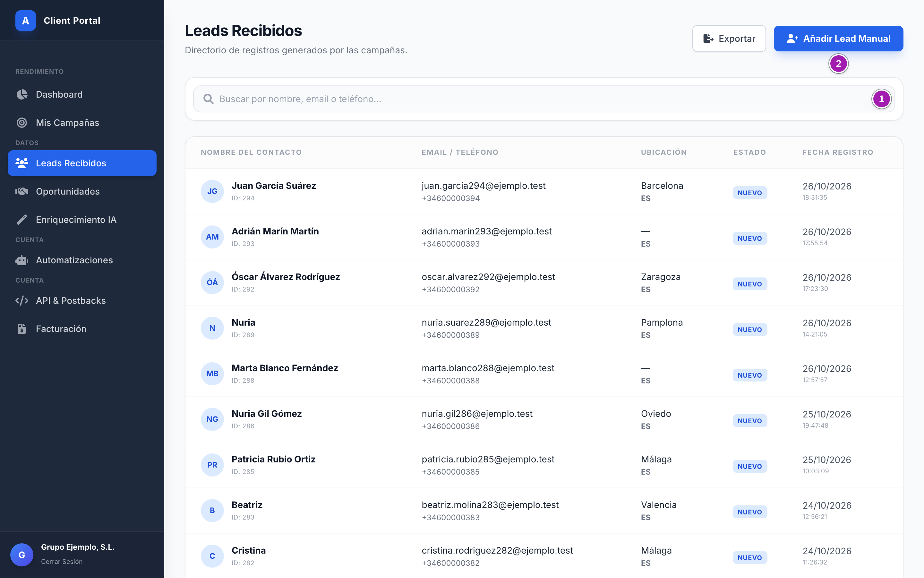Click the Automatizaciones robot icon
This screenshot has height=578, width=924.
22,260
